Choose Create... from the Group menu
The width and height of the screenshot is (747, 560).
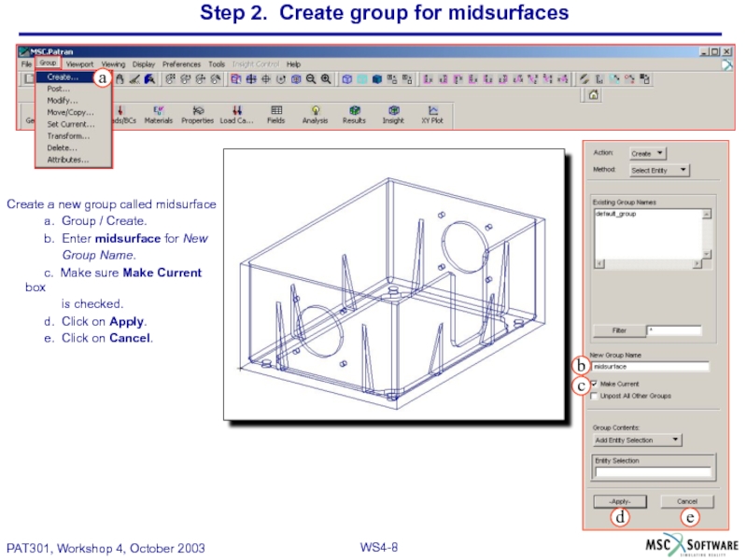click(66, 77)
